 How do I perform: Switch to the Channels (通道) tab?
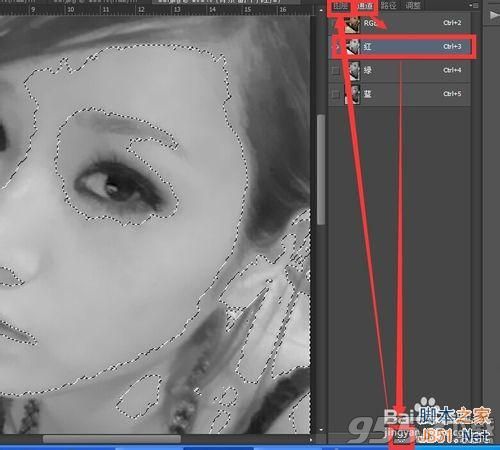coord(364,6)
